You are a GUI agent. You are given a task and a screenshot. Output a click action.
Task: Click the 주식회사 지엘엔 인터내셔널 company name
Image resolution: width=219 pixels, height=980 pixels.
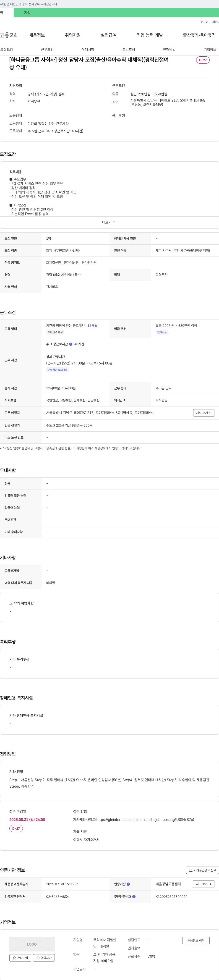pyautogui.click(x=105, y=943)
